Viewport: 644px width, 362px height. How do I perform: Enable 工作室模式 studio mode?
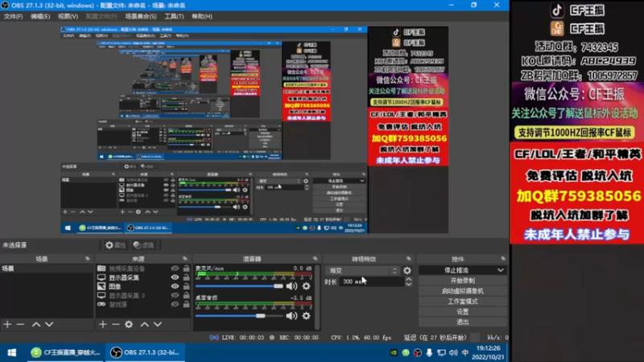(462, 301)
